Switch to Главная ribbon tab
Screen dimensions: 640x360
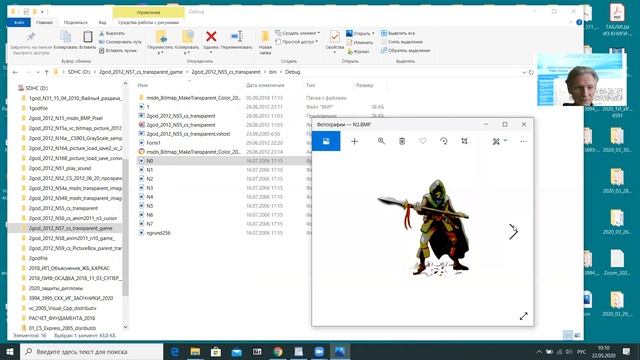[x=44, y=22]
